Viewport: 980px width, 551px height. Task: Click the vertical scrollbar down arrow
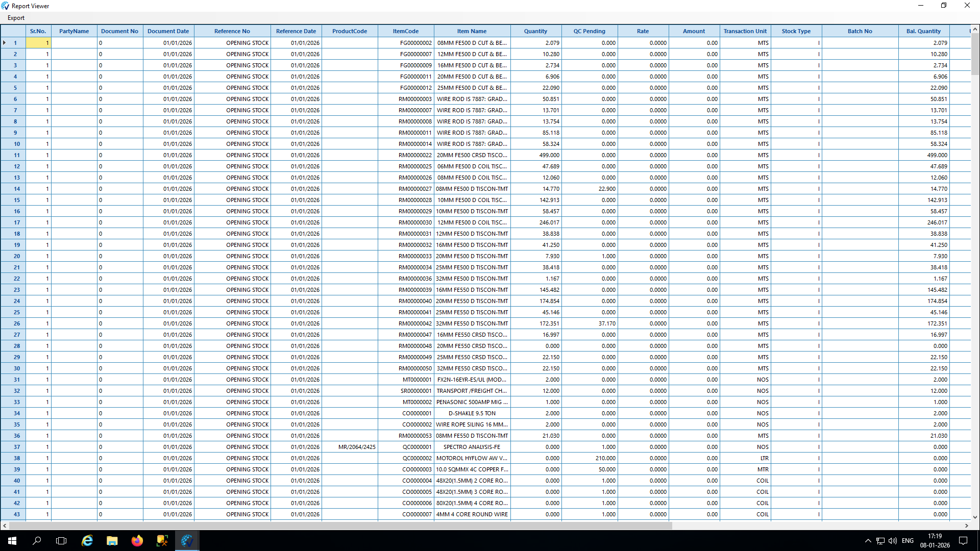pyautogui.click(x=975, y=517)
